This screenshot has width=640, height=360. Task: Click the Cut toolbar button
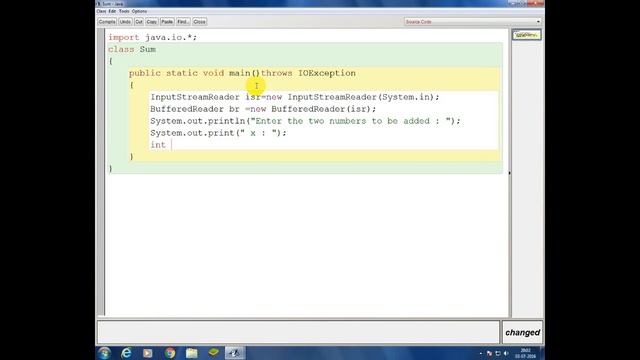point(139,22)
